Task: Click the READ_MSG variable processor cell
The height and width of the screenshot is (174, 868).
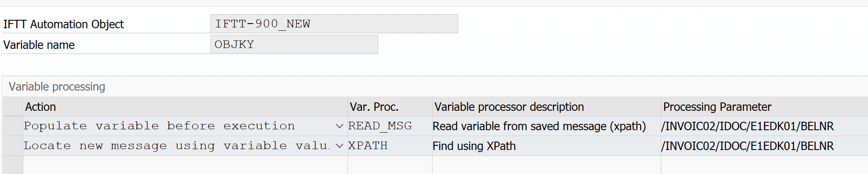Action: (390, 126)
